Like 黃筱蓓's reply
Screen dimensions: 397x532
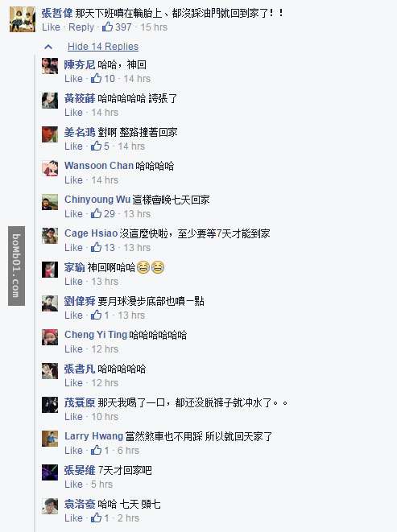73,113
